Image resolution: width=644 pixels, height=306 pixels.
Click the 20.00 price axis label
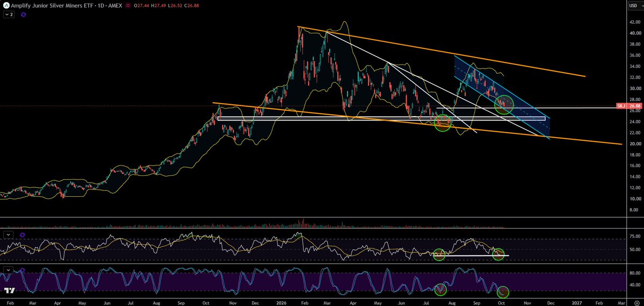tap(634, 144)
